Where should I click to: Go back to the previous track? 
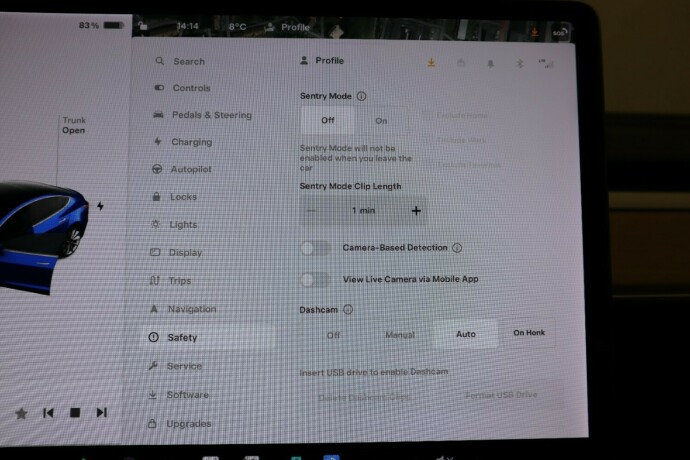(48, 412)
